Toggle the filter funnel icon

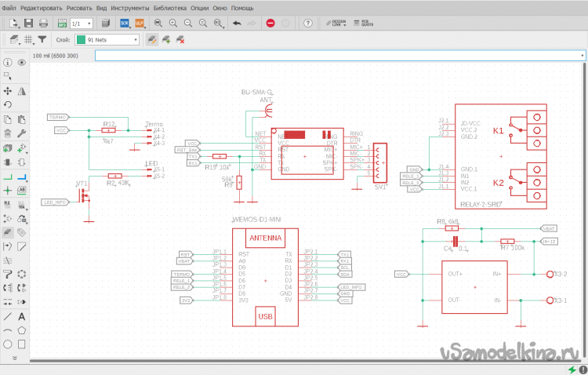[x=42, y=38]
